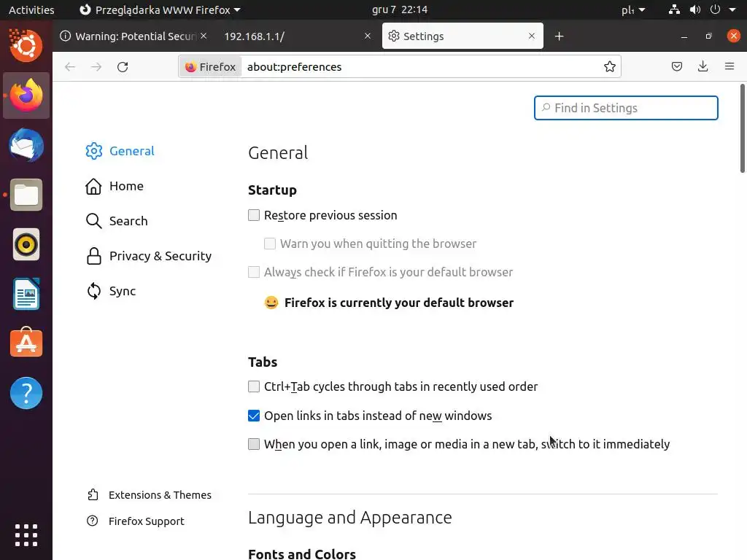
Task: Open the Firefox hamburger menu
Action: click(729, 67)
